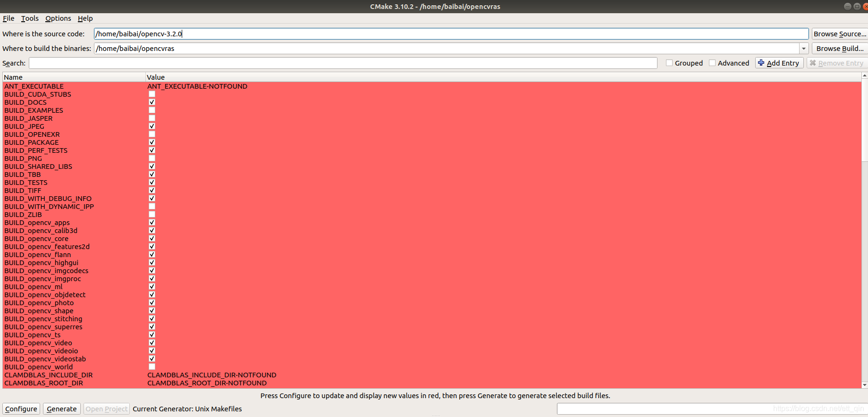This screenshot has width=868, height=417.
Task: Select the BUILD_opencv_features2d name
Action: 47,247
